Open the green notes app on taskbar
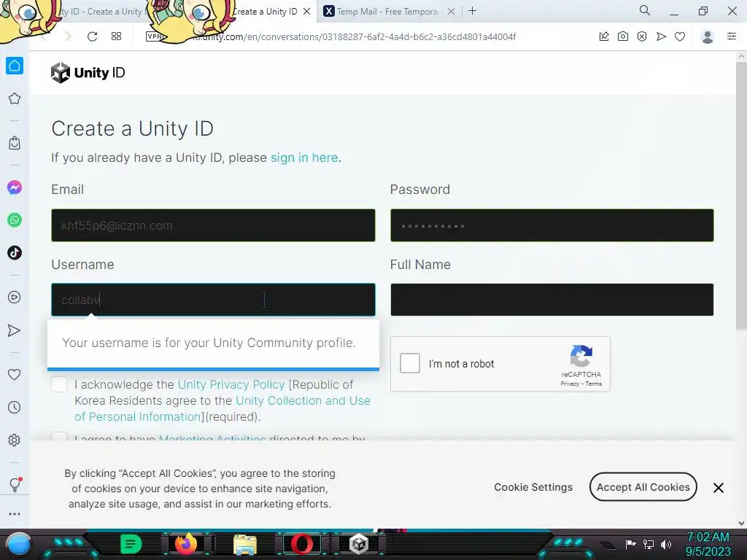Image resolution: width=747 pixels, height=560 pixels. point(131,544)
